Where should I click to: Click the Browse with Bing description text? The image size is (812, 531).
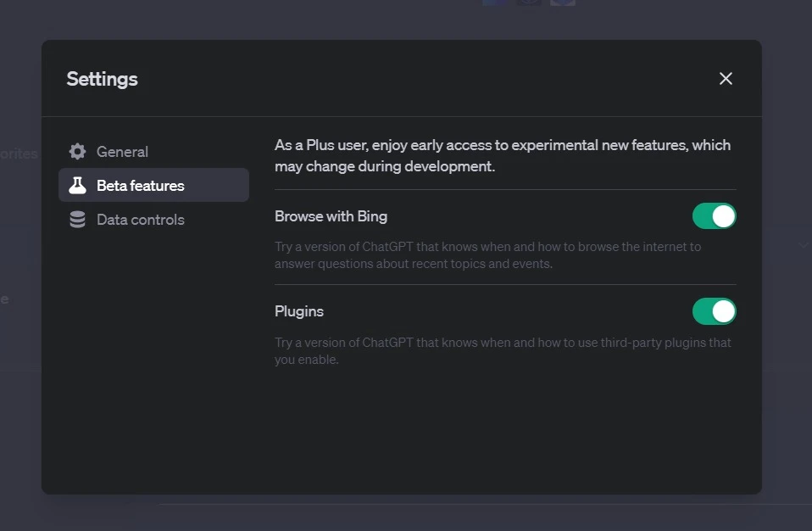(x=487, y=255)
